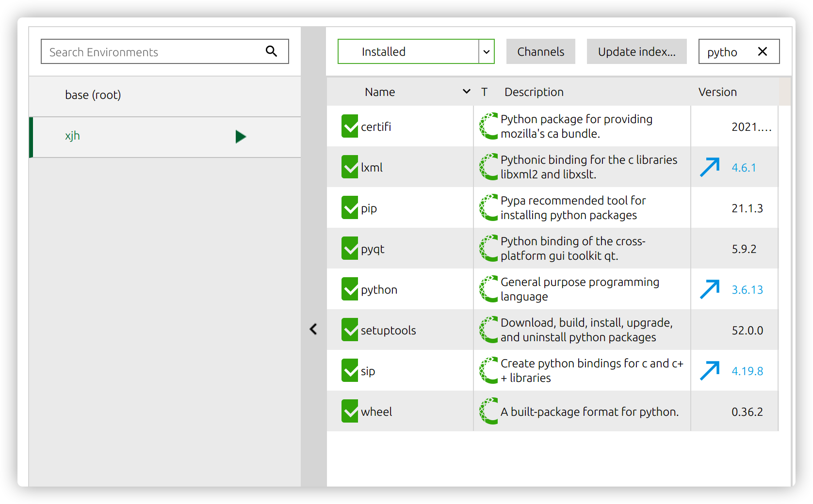The height and width of the screenshot is (504, 813).
Task: Clear the package search with the X icon
Action: coord(763,51)
